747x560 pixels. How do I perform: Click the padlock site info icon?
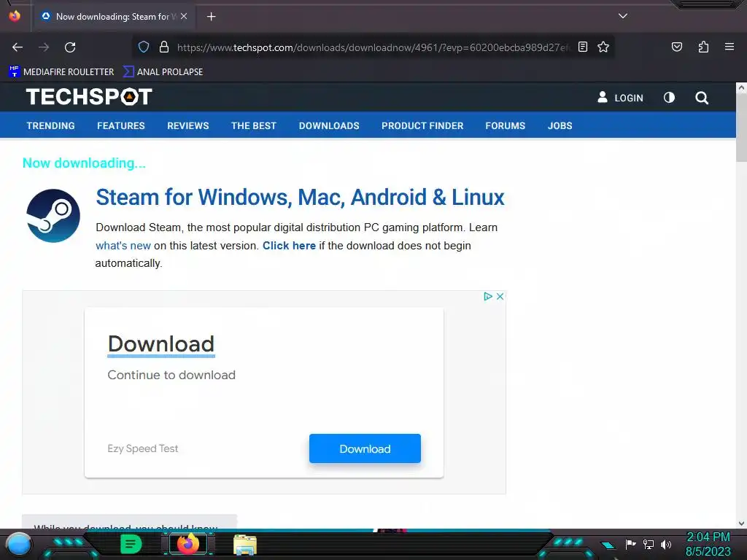click(x=164, y=47)
